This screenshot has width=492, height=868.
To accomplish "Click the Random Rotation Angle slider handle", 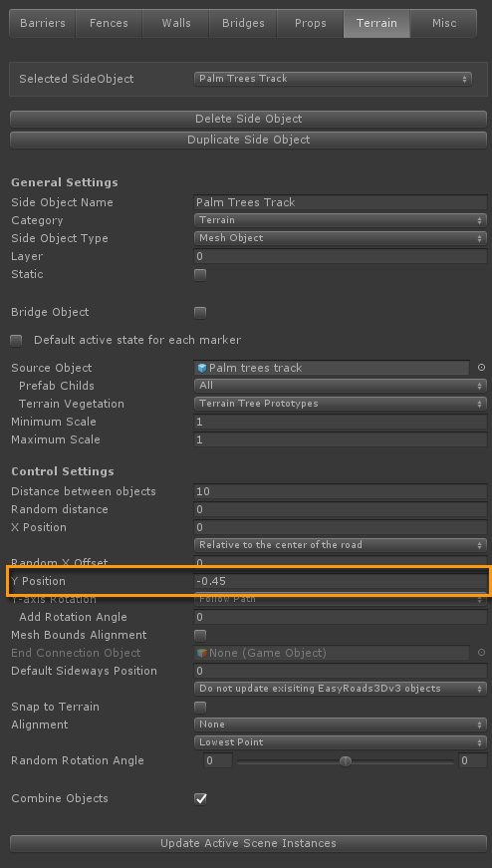I will coord(346,761).
